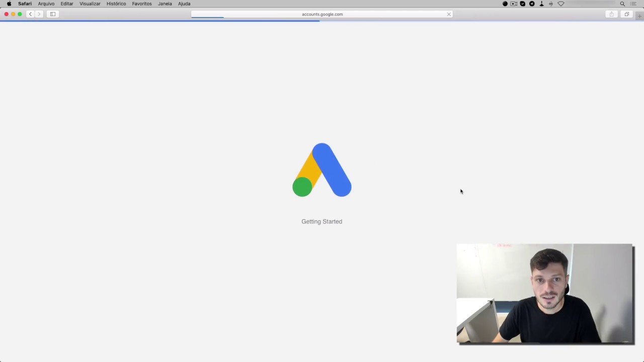Open Notification Center list icon
This screenshot has width=644, height=362.
click(633, 4)
